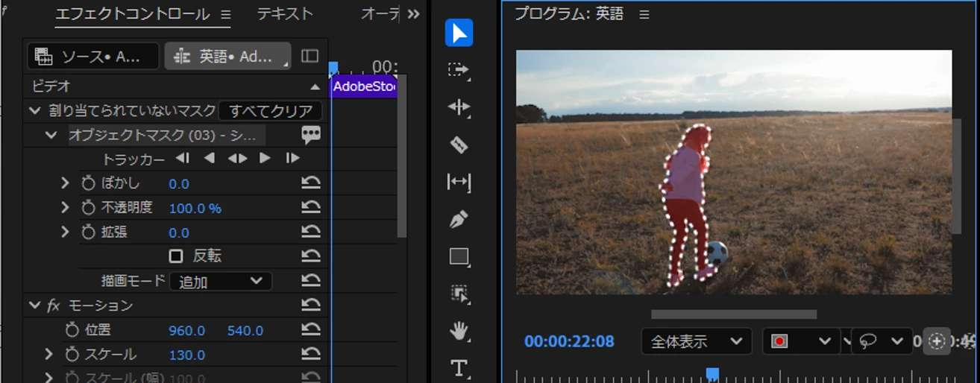Switch to the テキスト tab
Viewport: 980px width, 383px height.
pos(285,13)
